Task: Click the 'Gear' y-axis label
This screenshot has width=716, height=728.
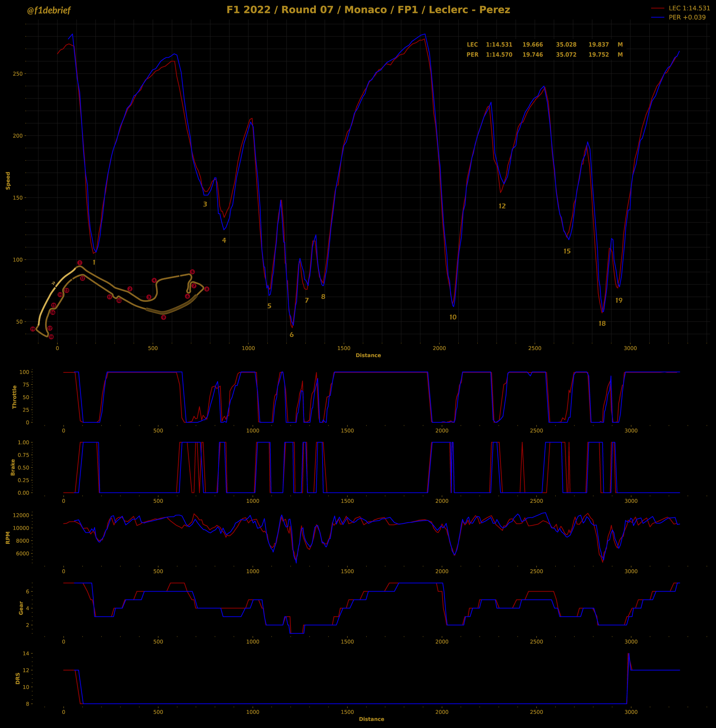Action: (x=21, y=608)
